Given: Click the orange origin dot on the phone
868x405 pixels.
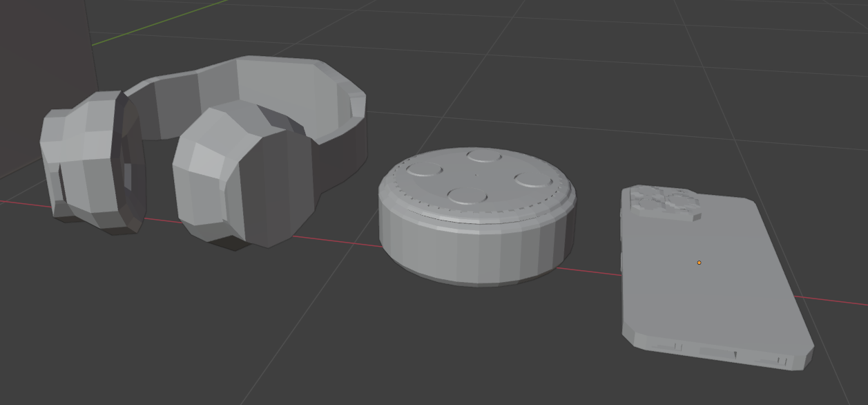Looking at the screenshot, I should coord(699,263).
